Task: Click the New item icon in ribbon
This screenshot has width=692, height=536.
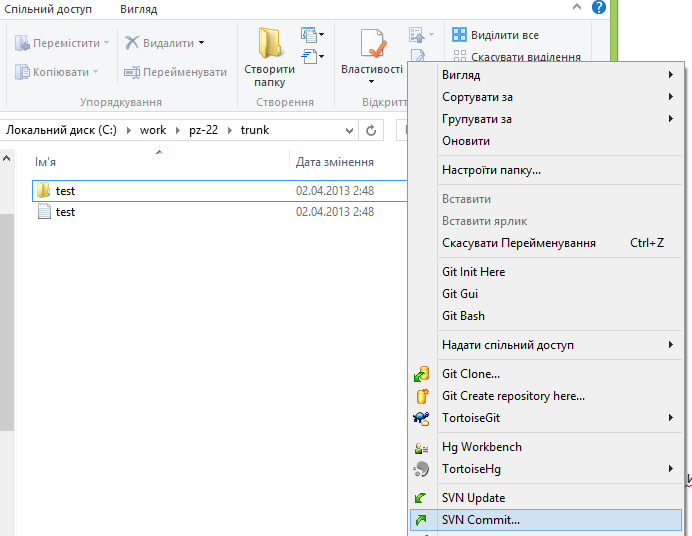Action: (309, 34)
